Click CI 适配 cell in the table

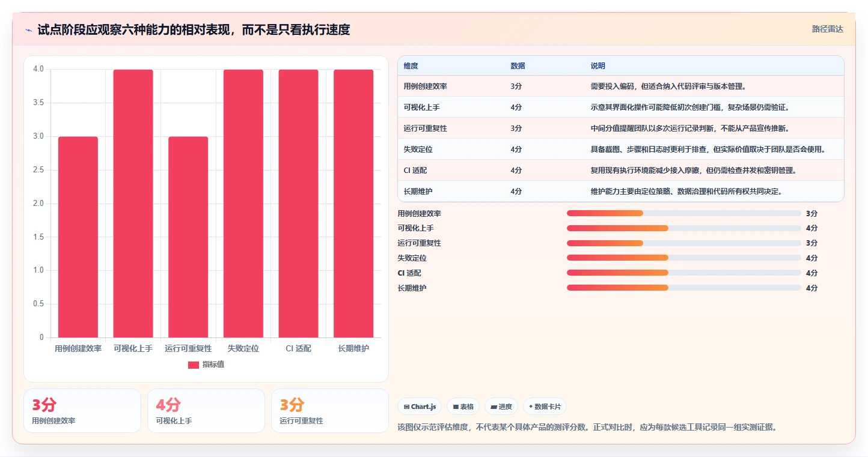(x=415, y=171)
